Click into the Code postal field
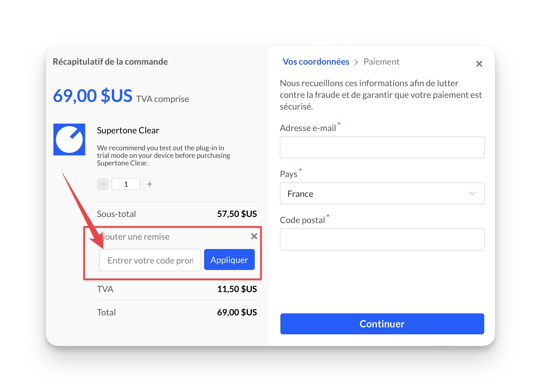Viewport: 541px width, 392px height. (382, 239)
